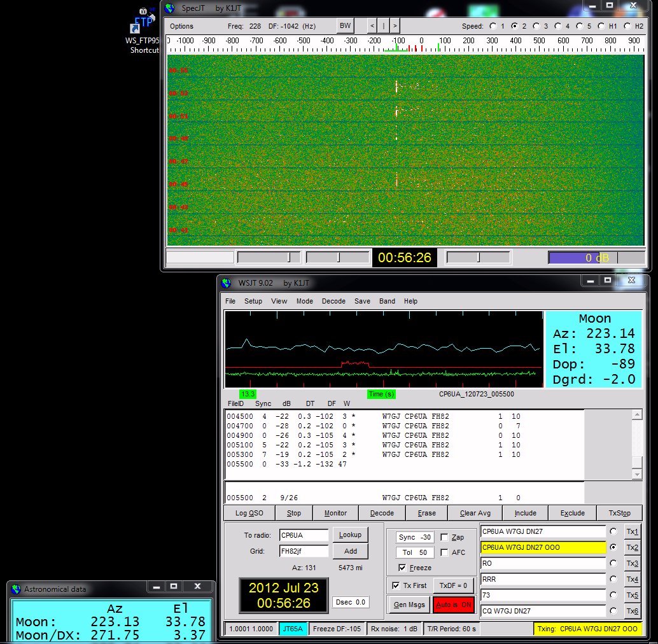Image resolution: width=658 pixels, height=644 pixels.
Task: Click the Log QSO button
Action: coord(249,513)
